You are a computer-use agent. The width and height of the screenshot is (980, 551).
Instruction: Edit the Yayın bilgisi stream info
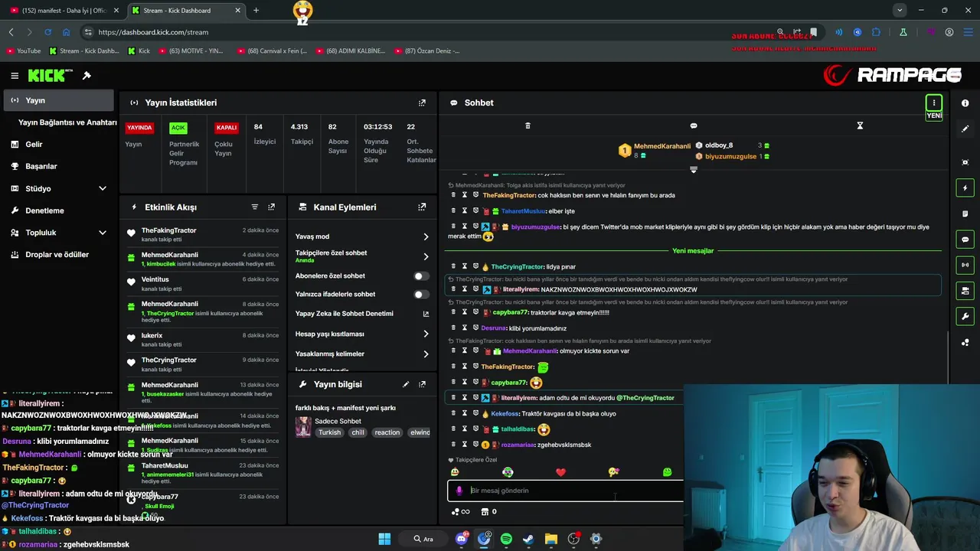coord(406,384)
